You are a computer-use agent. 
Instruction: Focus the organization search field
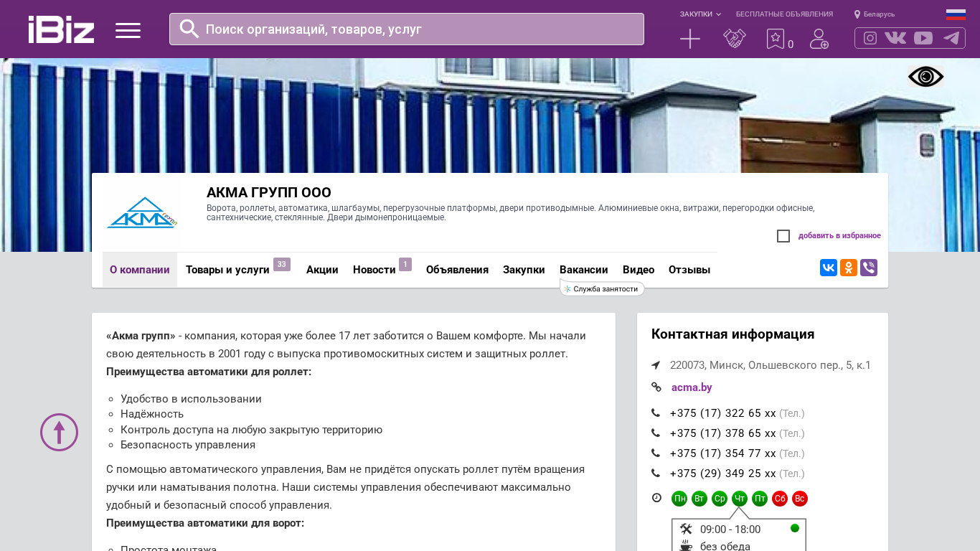[407, 29]
